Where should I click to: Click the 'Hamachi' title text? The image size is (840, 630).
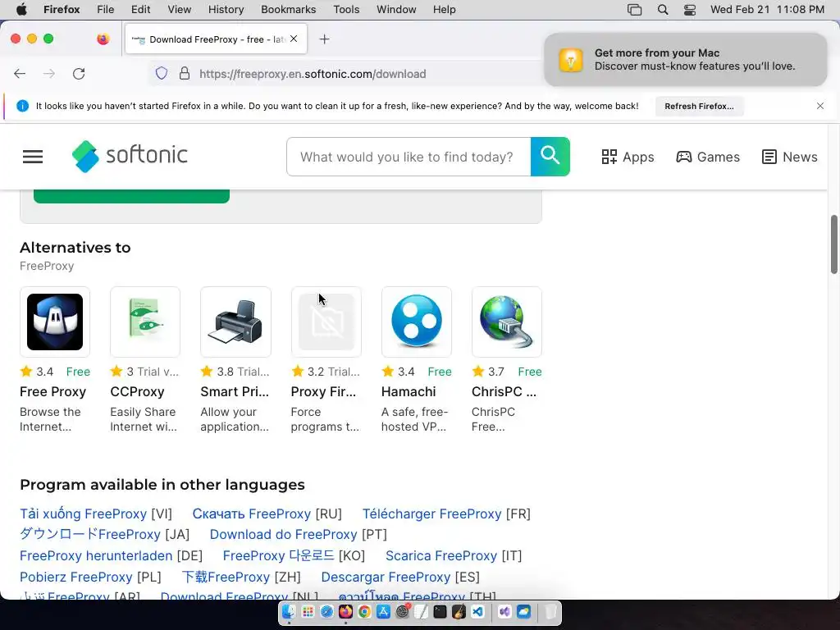(x=409, y=391)
